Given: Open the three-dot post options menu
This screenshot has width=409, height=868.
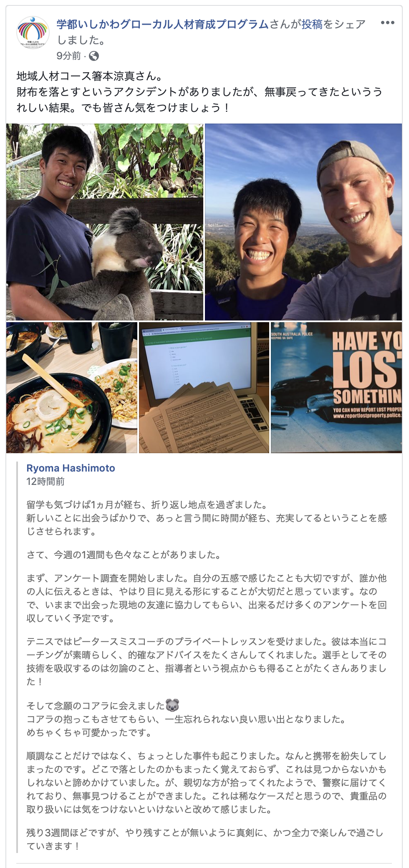Looking at the screenshot, I should 387,23.
